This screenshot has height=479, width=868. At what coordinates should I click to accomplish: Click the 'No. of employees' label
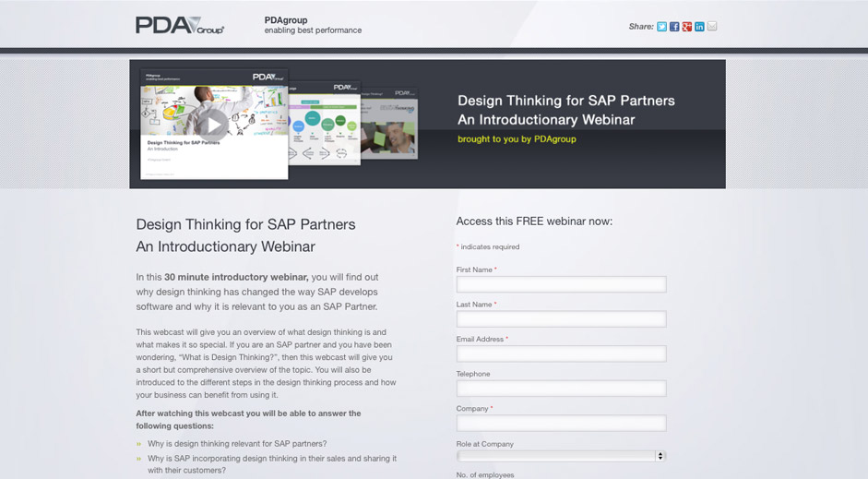(x=485, y=474)
